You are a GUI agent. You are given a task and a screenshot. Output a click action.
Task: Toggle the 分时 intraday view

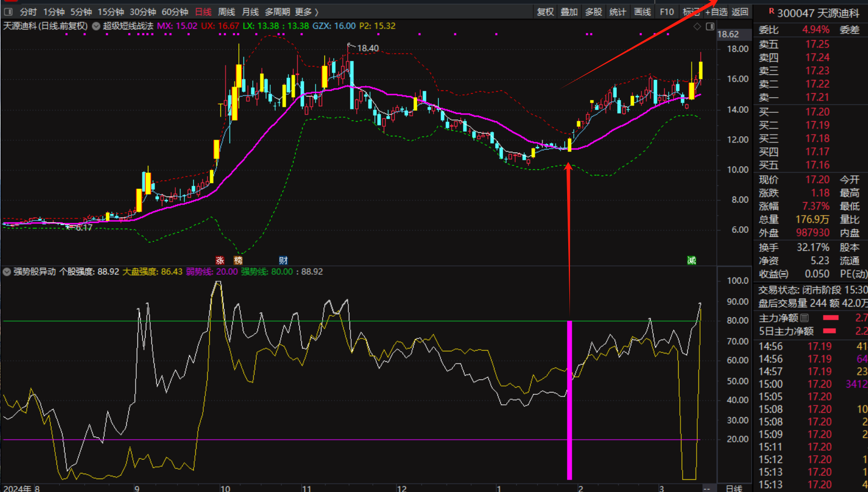tap(28, 12)
